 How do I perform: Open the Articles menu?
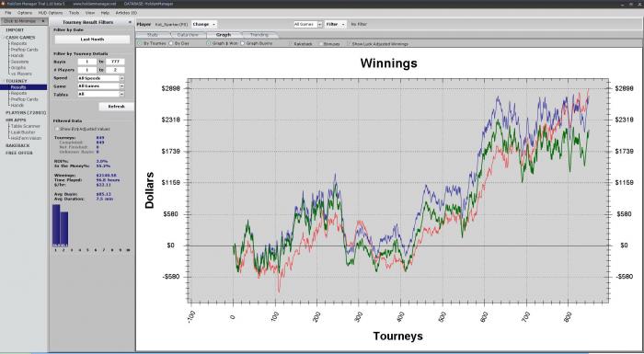click(x=126, y=13)
